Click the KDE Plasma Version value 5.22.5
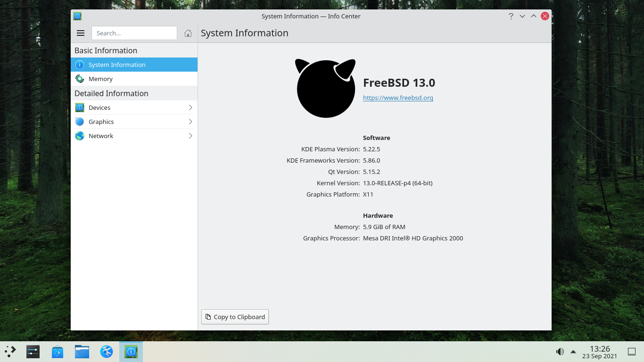This screenshot has width=644, height=362. [372, 149]
